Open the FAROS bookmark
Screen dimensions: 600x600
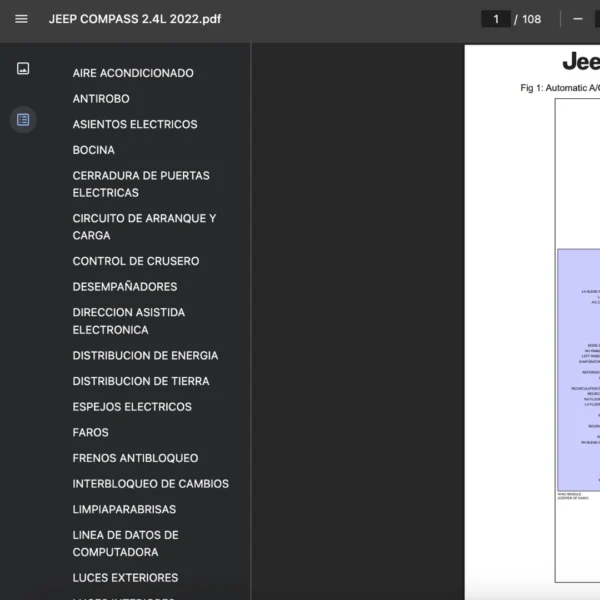91,432
